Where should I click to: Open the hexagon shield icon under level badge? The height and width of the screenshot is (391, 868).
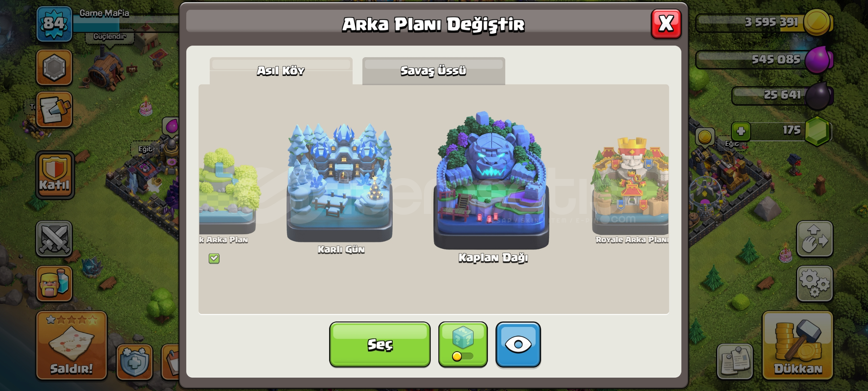click(54, 67)
